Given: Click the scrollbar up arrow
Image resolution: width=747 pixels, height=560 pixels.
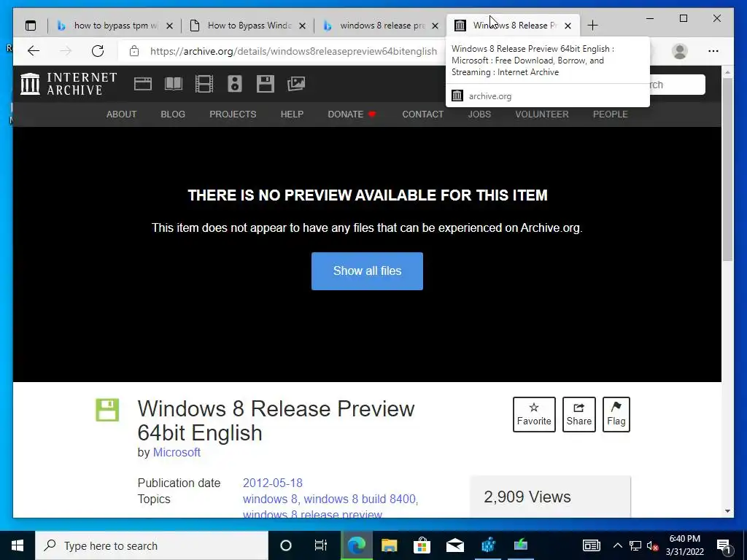Looking at the screenshot, I should 727,72.
